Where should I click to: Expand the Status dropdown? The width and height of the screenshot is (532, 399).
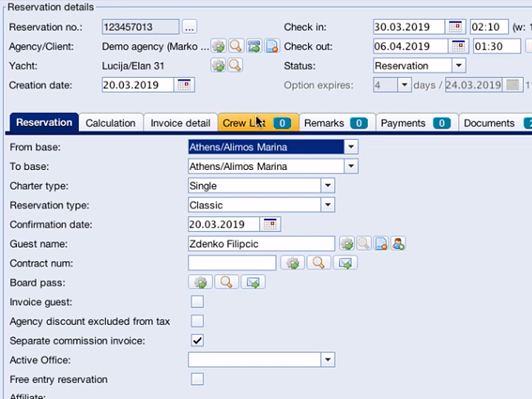coord(458,66)
